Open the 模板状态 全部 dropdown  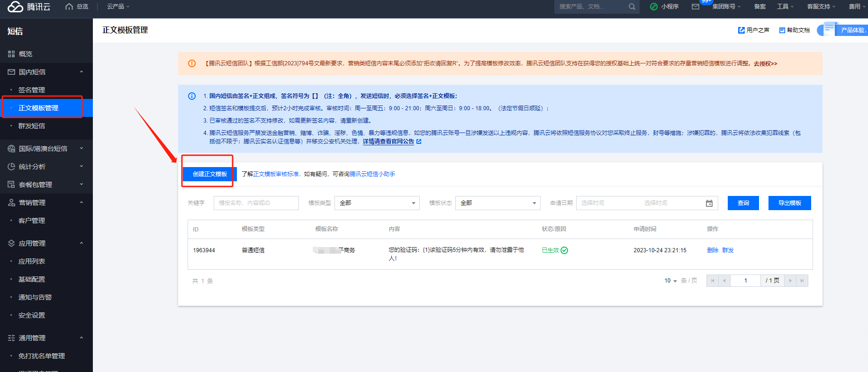click(498, 203)
